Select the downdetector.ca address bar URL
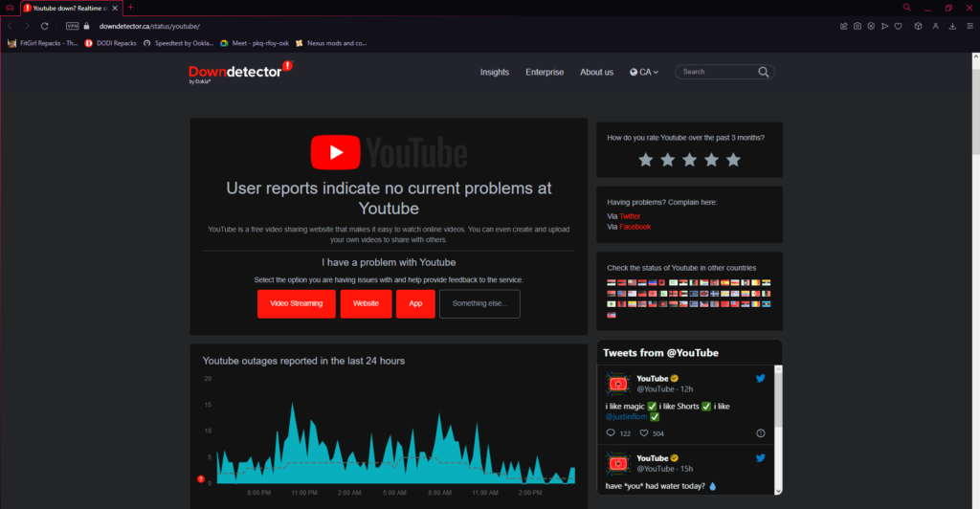The width and height of the screenshot is (980, 509). pos(149,26)
